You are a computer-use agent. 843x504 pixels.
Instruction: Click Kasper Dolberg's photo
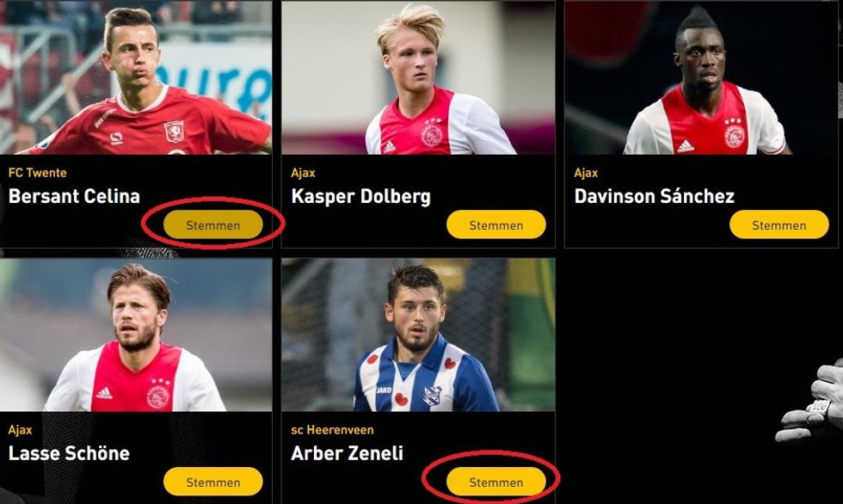tap(418, 77)
